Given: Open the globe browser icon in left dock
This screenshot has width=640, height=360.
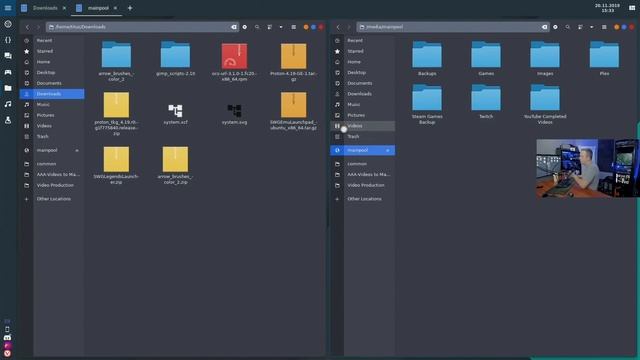Looking at the screenshot, I should (x=8, y=24).
